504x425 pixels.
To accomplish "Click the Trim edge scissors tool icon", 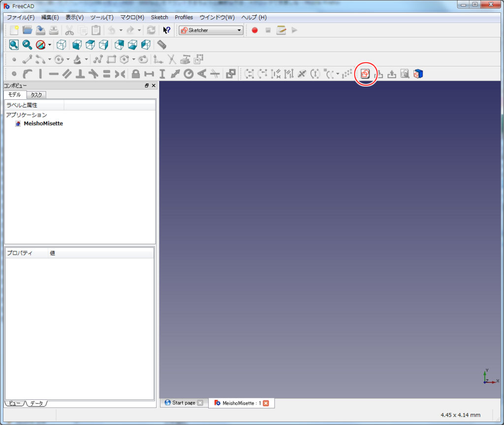I will [x=172, y=60].
